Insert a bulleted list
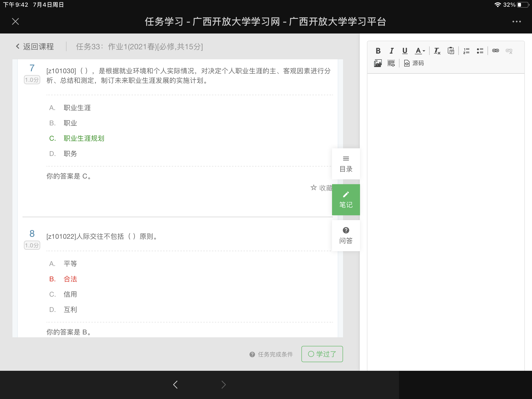The image size is (532, 399). [480, 51]
